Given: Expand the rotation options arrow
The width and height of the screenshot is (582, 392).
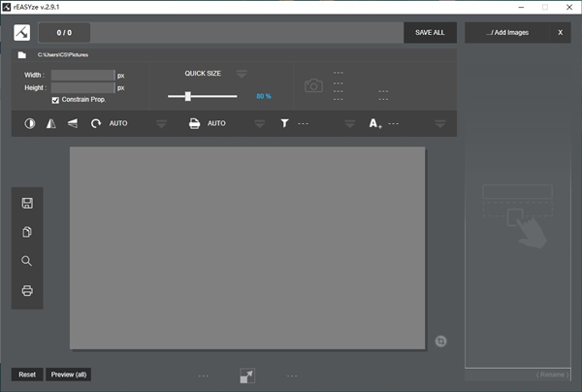Looking at the screenshot, I should 162,123.
